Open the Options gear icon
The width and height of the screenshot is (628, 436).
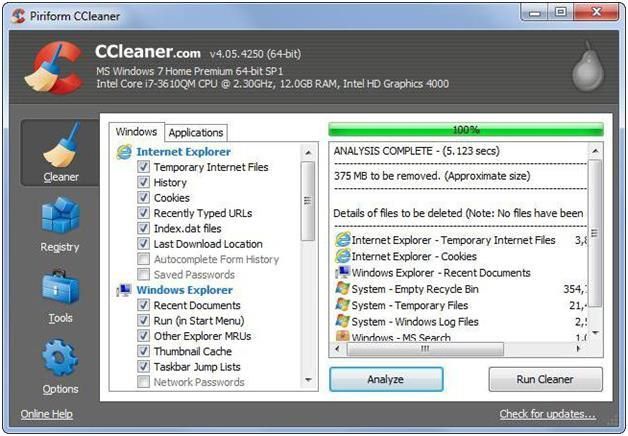[60, 357]
